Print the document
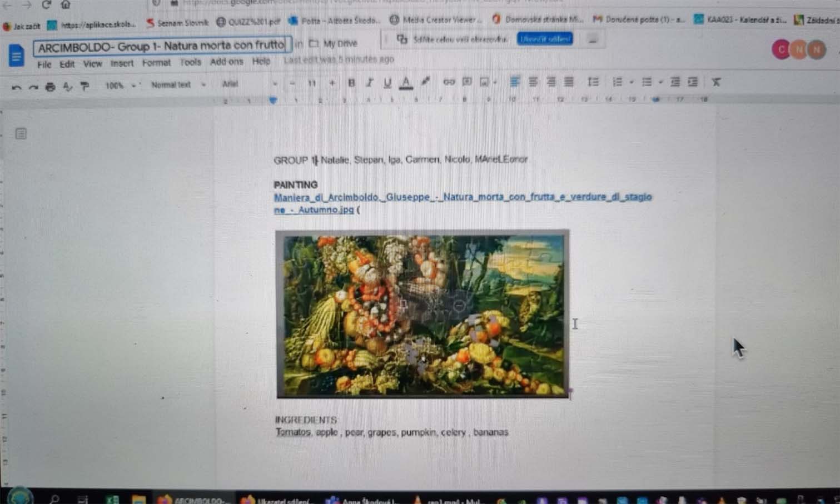 point(51,87)
